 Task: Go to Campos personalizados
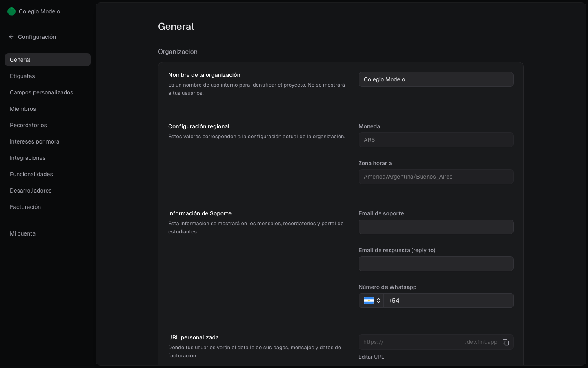(48, 92)
